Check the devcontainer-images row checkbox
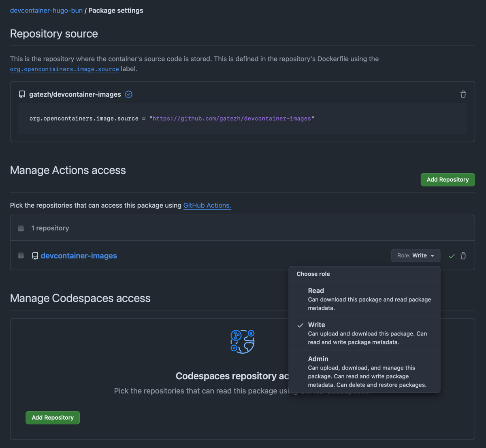The height and width of the screenshot is (448, 486). [x=21, y=255]
